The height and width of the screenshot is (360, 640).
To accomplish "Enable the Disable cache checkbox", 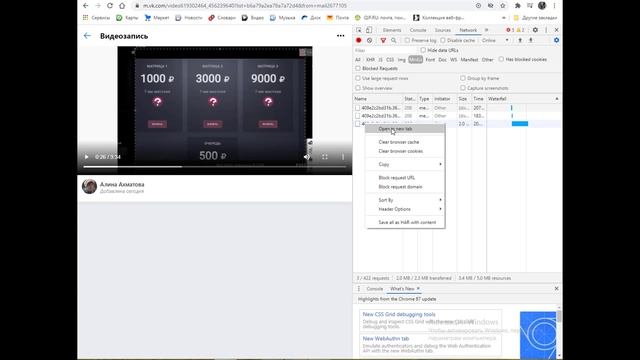I will point(442,40).
